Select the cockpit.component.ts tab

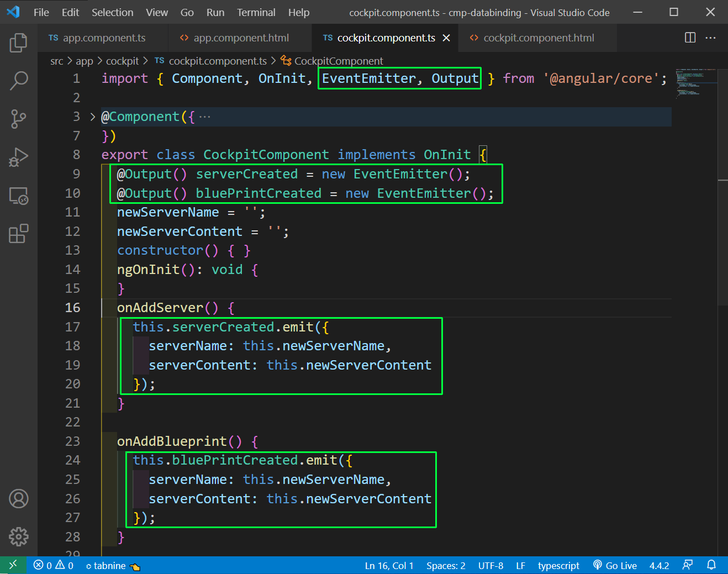386,38
